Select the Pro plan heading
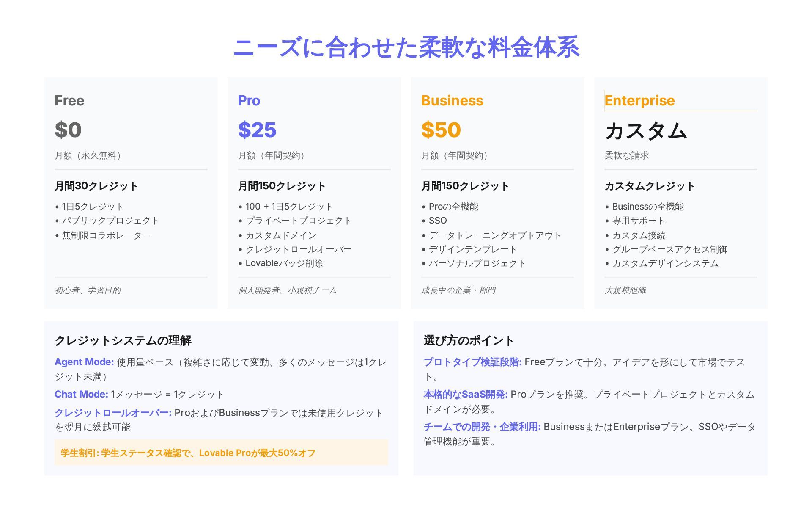The width and height of the screenshot is (812, 508). point(249,101)
